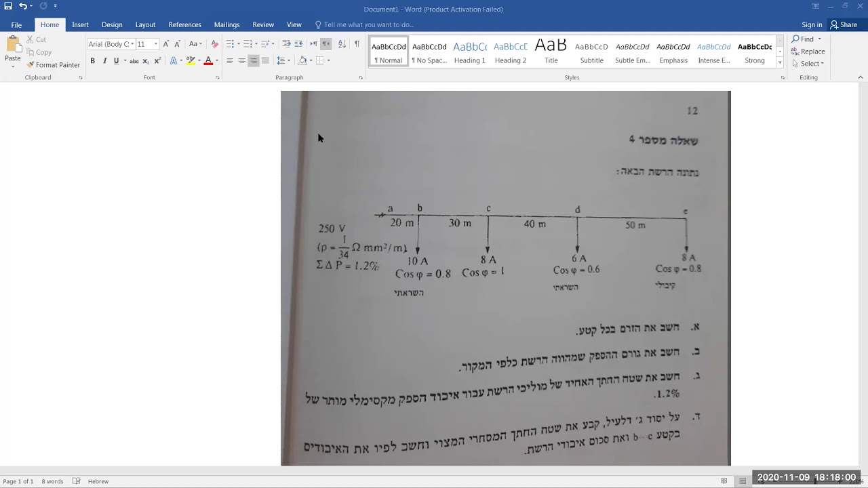
Task: Toggle underline formatting
Action: pyautogui.click(x=116, y=61)
